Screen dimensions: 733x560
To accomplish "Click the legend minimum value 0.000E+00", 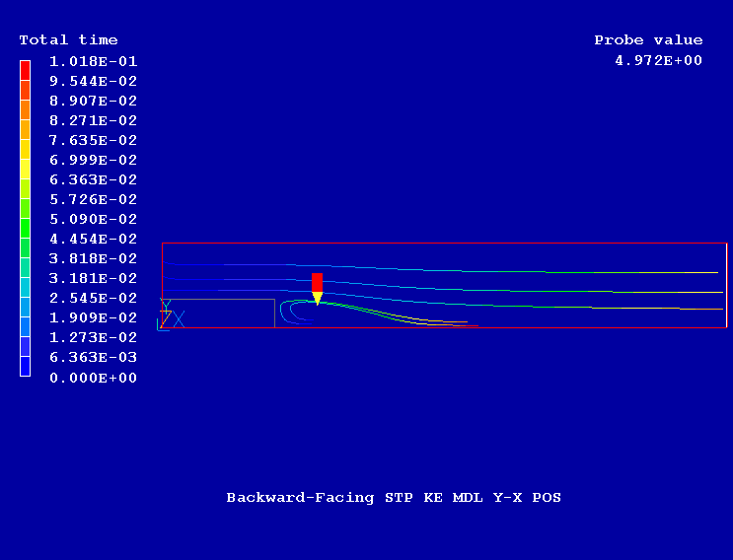I will 94,378.
